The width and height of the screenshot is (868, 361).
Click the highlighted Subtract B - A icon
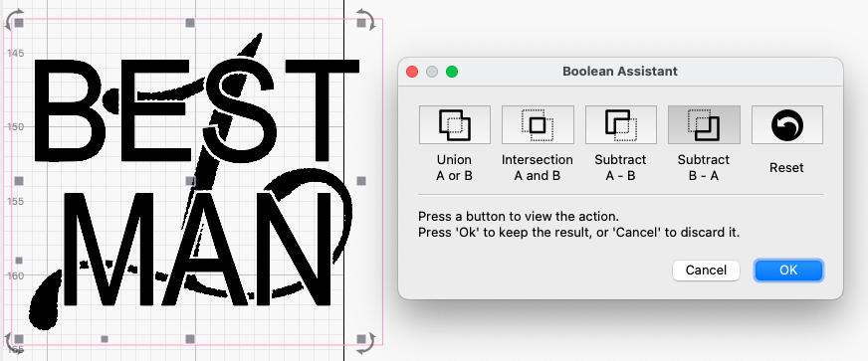tap(704, 125)
